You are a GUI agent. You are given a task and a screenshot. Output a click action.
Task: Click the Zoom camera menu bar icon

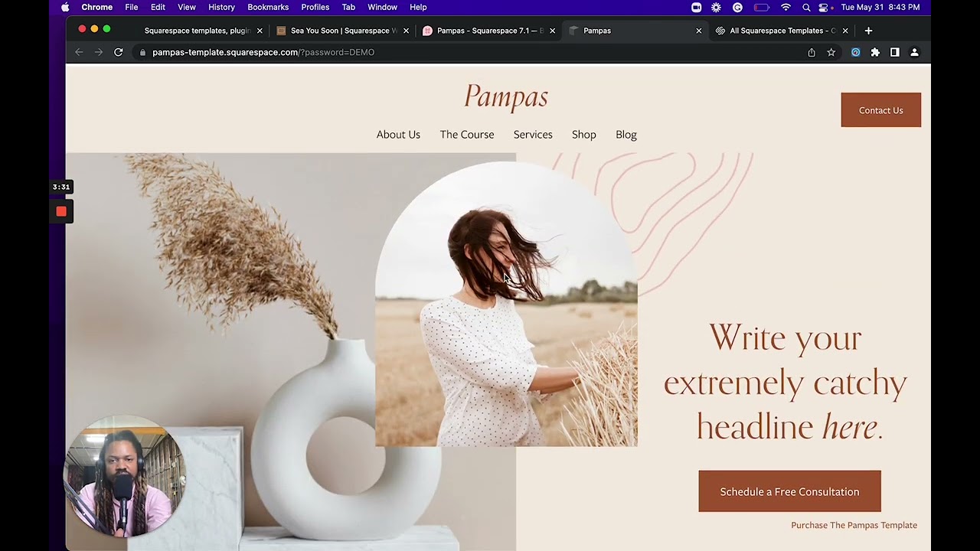[x=696, y=7]
